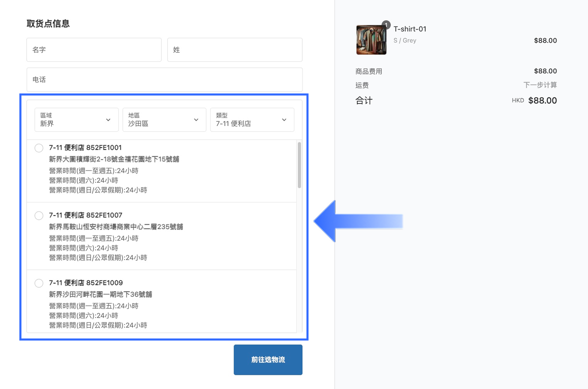Select radio button for store 852FE1001
Screen dimensions: 588x389
click(39, 148)
